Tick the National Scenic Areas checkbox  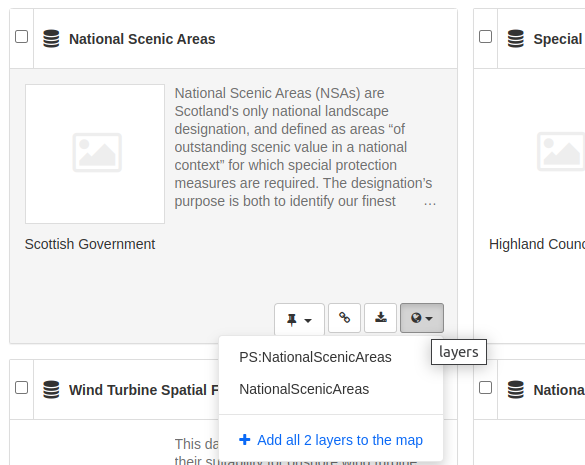pyautogui.click(x=21, y=37)
